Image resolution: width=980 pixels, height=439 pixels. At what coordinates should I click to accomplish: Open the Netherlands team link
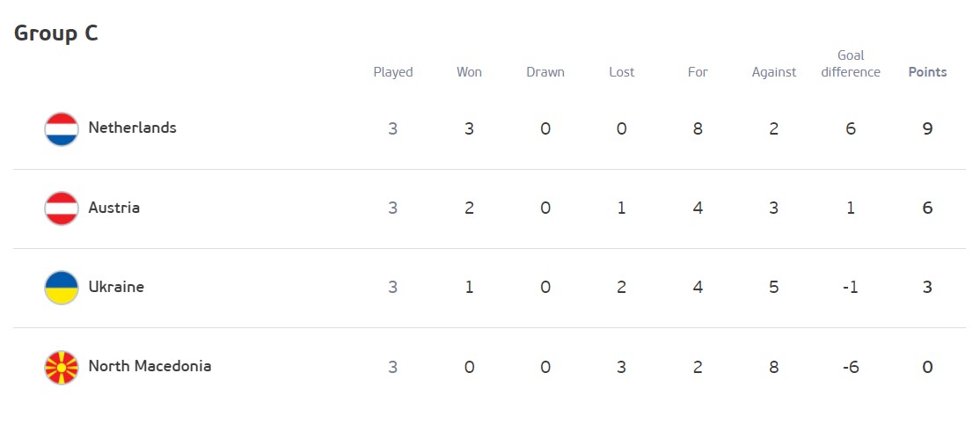[x=132, y=128]
